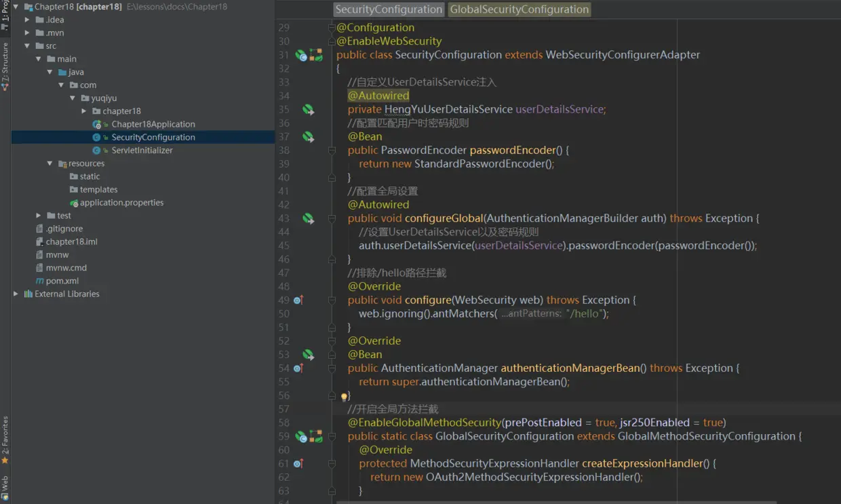This screenshot has width=841, height=504.
Task: Select Chapter18Application in project tree
Action: 153,124
